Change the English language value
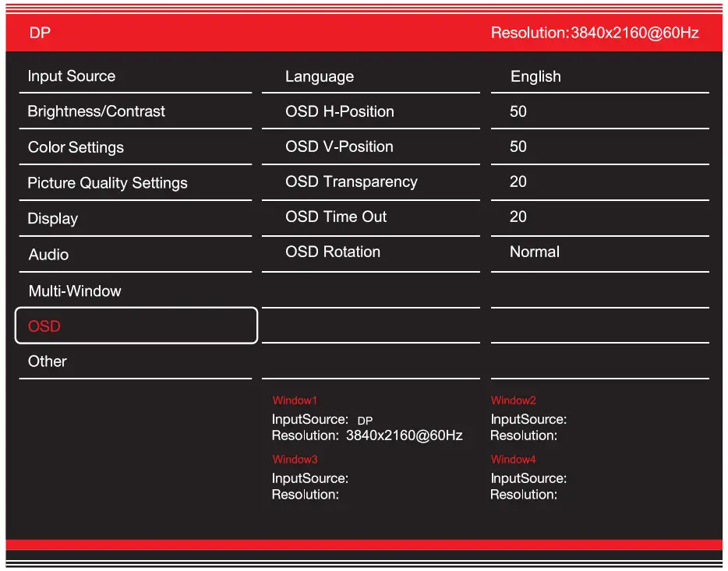Screen dimensions: 728x571 click(x=535, y=76)
